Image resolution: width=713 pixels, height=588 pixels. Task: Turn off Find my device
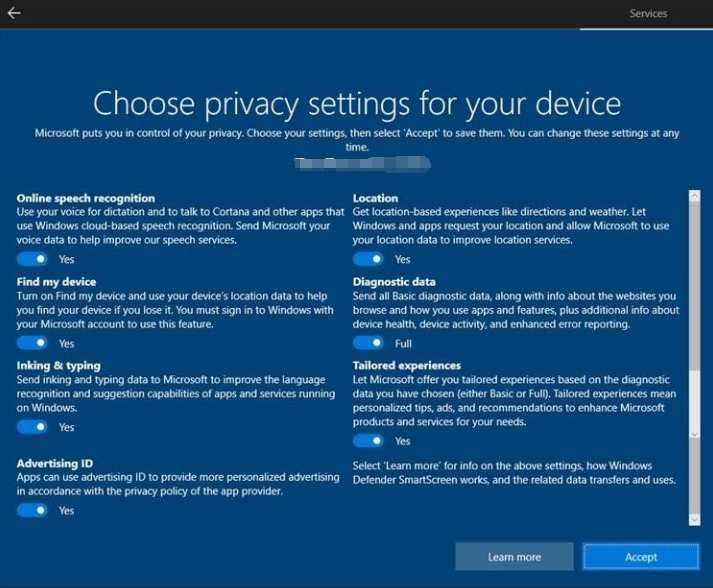click(33, 343)
